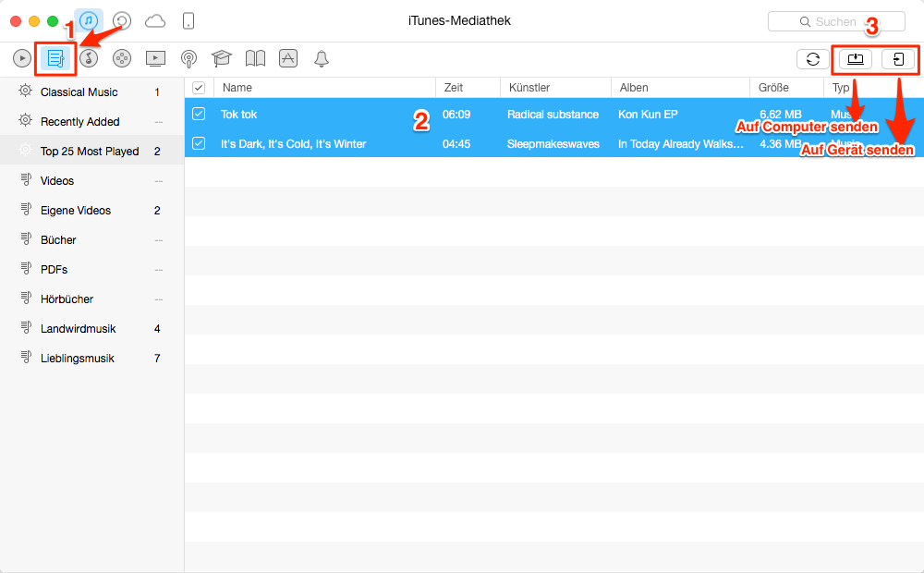Sort by Name column header
Screen dimensions: 924x573
point(324,88)
